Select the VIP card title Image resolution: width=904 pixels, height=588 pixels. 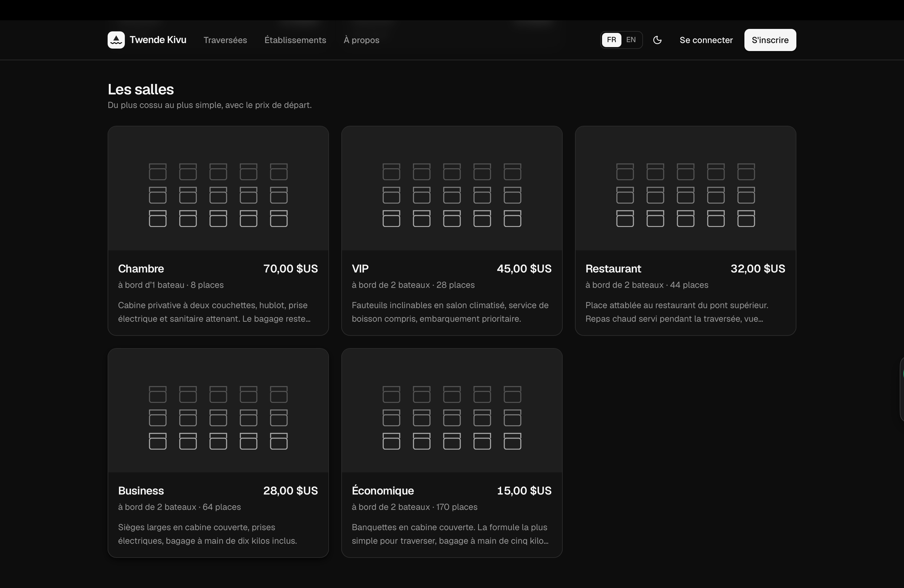pos(360,268)
